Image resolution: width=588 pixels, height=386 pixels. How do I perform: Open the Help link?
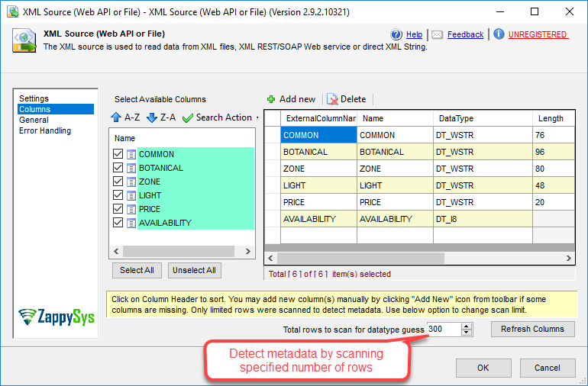414,34
